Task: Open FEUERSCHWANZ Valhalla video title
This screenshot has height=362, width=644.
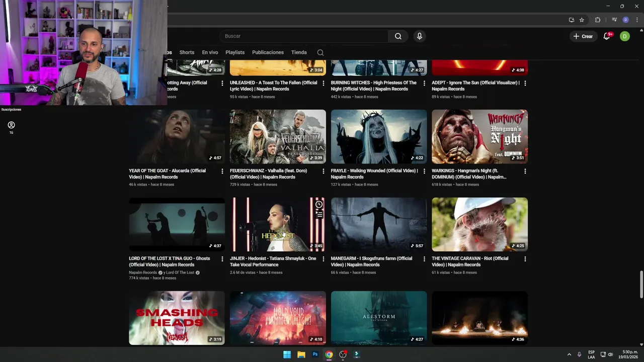Action: click(269, 174)
